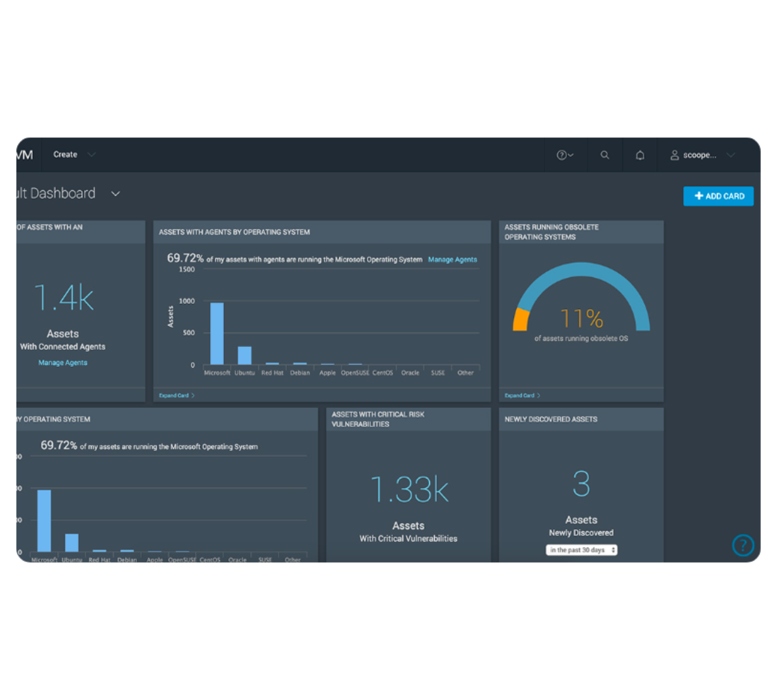Open Manage Agents under With Connected Agents

tap(63, 363)
